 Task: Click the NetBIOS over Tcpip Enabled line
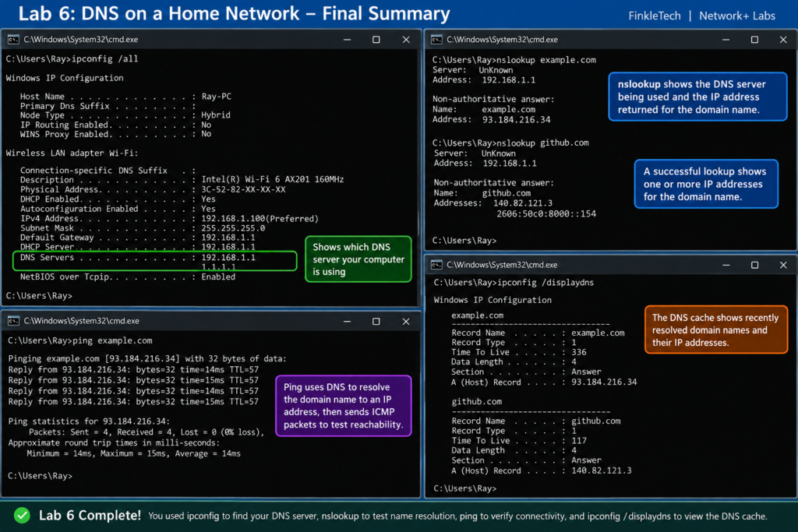click(x=127, y=277)
